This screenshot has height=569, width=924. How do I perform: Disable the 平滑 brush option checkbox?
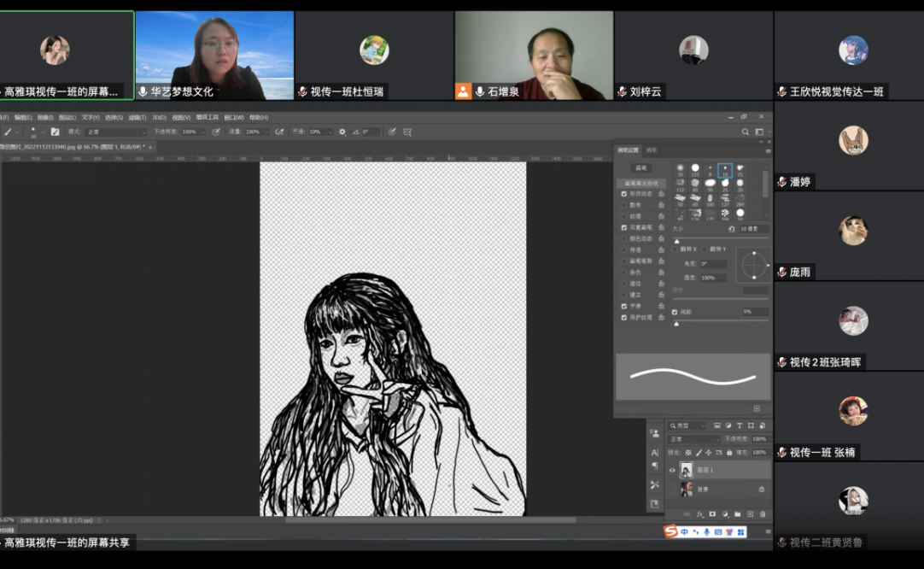(x=624, y=306)
